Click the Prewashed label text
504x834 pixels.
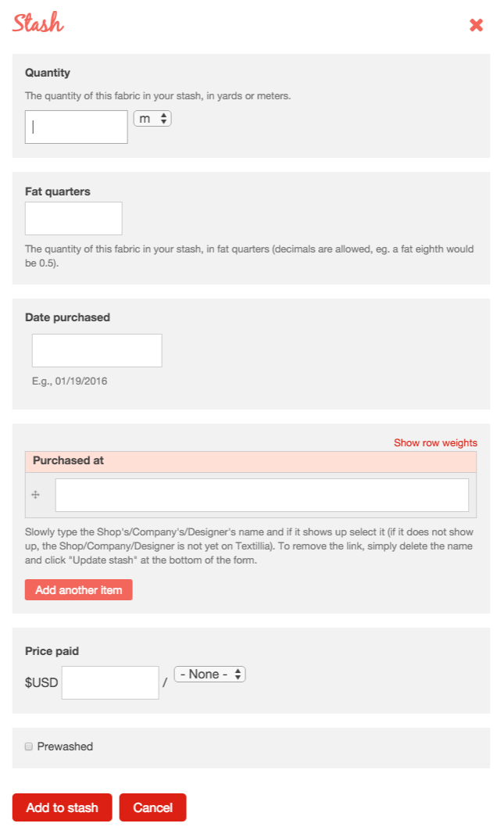pyautogui.click(x=65, y=746)
